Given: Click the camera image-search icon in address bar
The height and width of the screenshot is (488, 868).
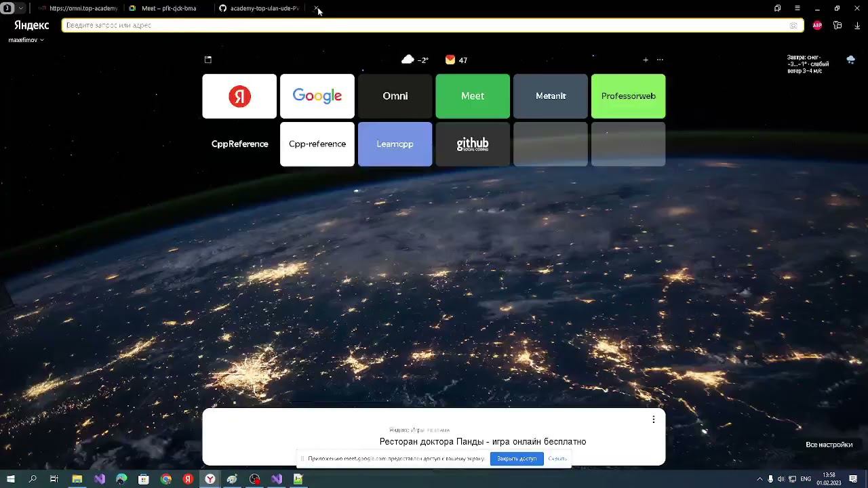Looking at the screenshot, I should (x=793, y=25).
